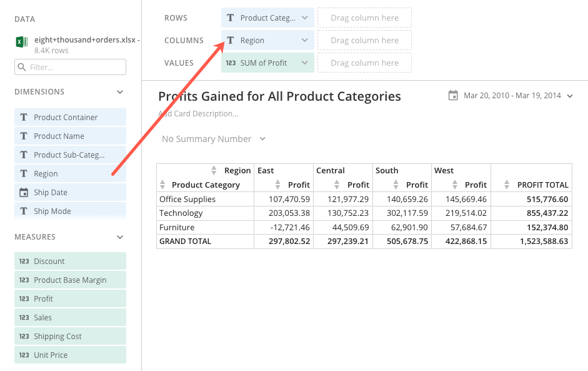The height and width of the screenshot is (371, 588).
Task: Click the Excel file icon beside eight+thousand+orders.xlsx
Action: (x=21, y=40)
